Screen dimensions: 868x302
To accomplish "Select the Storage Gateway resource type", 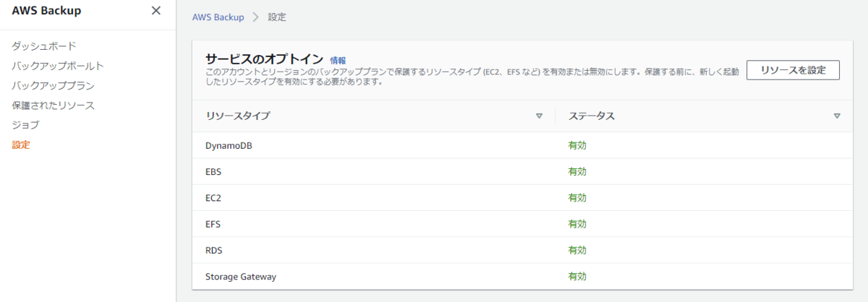I will pos(241,276).
